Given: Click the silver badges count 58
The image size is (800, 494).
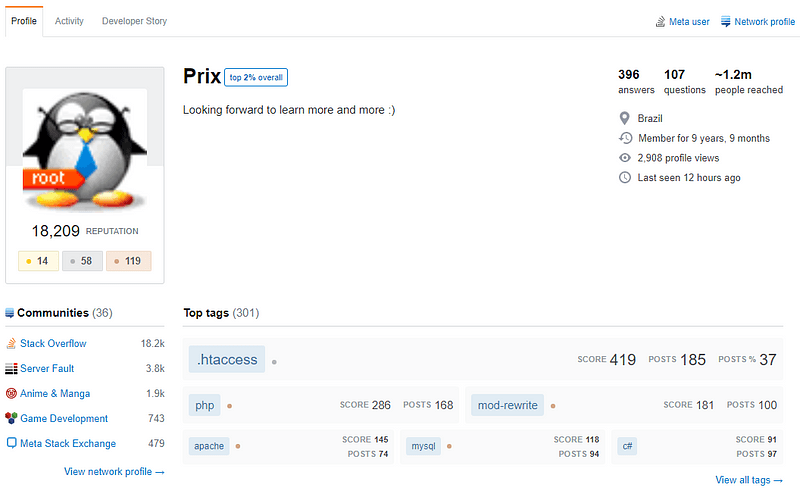Looking at the screenshot, I should click(82, 261).
